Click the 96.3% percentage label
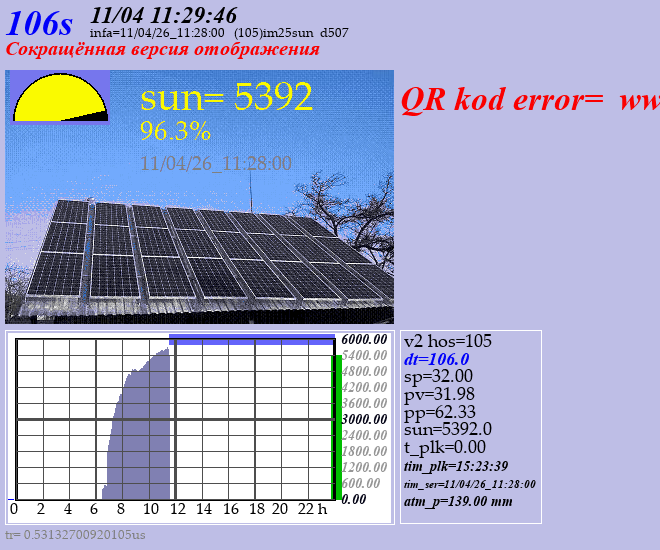Screen dimensions: 660x550 click(175, 131)
